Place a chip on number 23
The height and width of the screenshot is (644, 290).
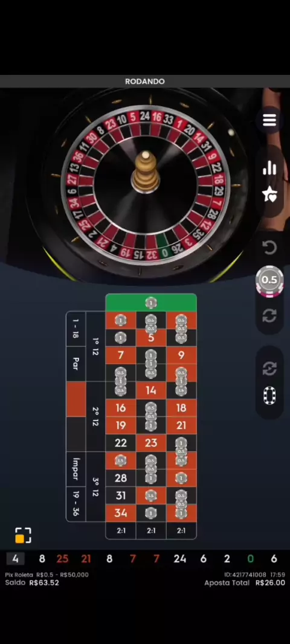point(151,443)
